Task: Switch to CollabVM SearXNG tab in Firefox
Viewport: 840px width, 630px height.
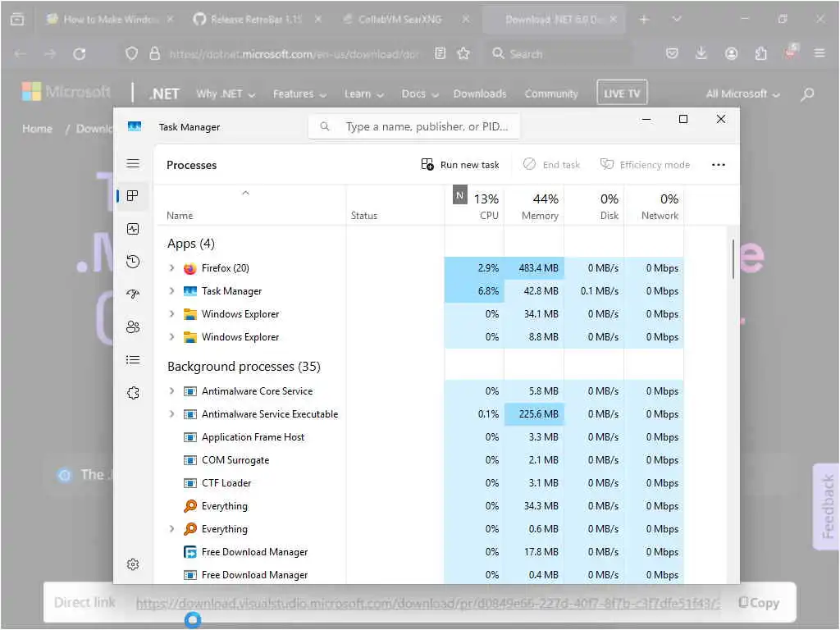Action: click(406, 20)
